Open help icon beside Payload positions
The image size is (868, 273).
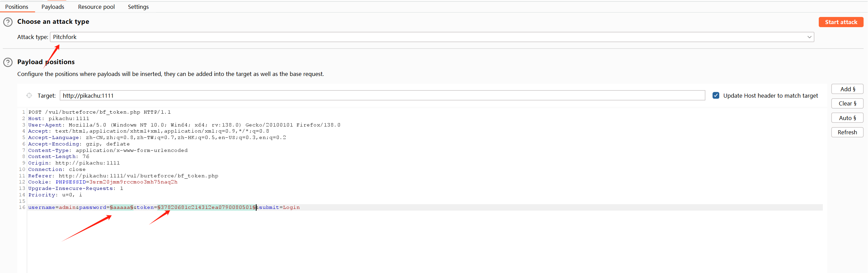coord(8,62)
